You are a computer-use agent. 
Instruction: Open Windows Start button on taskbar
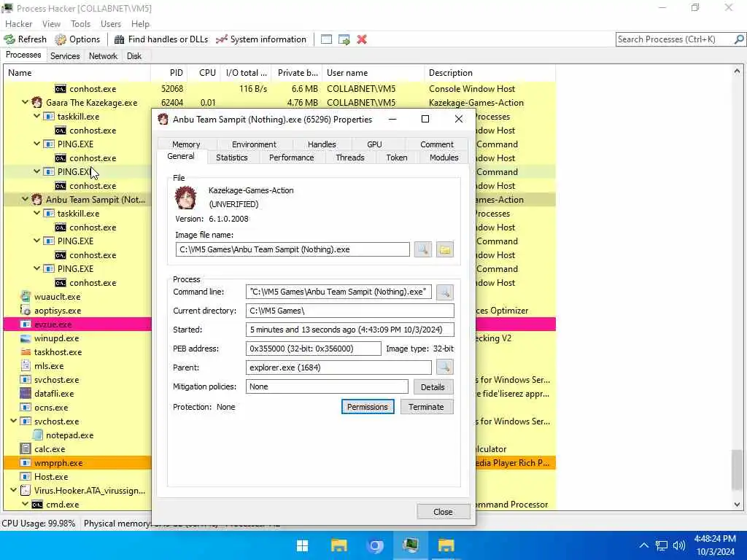coord(303,545)
